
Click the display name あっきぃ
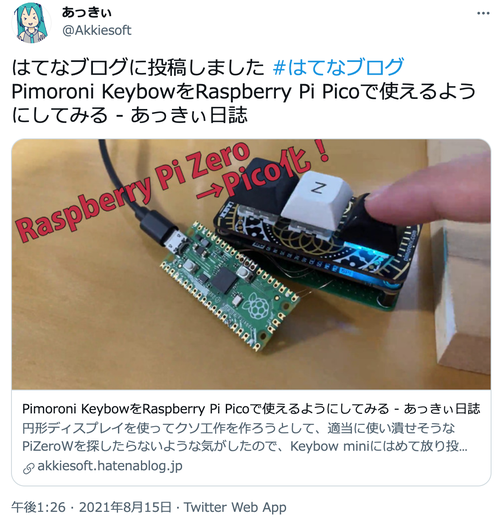point(87,12)
